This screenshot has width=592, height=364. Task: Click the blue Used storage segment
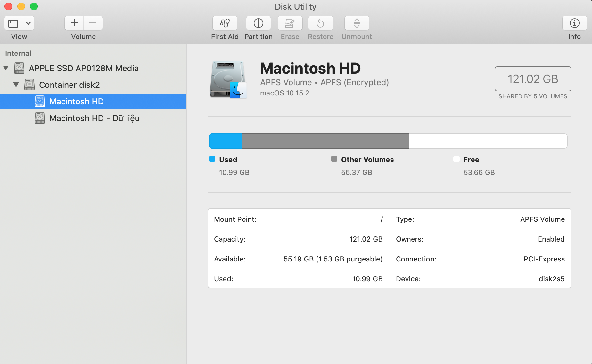tap(225, 141)
